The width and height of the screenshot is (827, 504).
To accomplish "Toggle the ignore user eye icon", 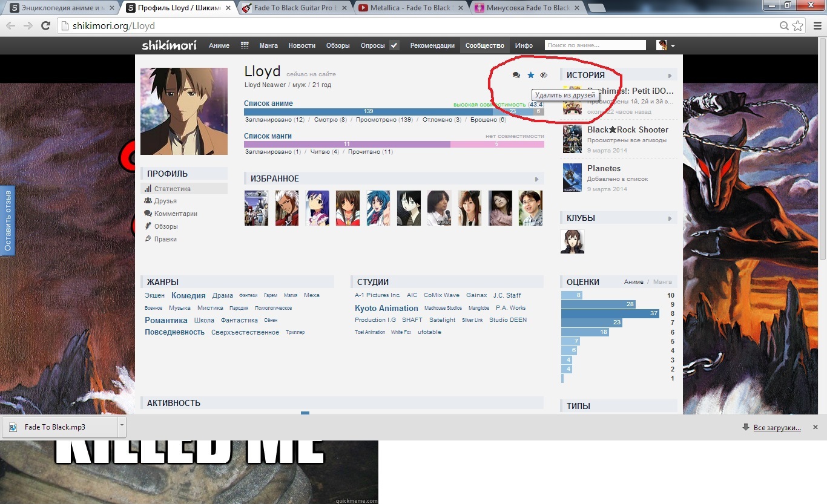I will point(544,75).
